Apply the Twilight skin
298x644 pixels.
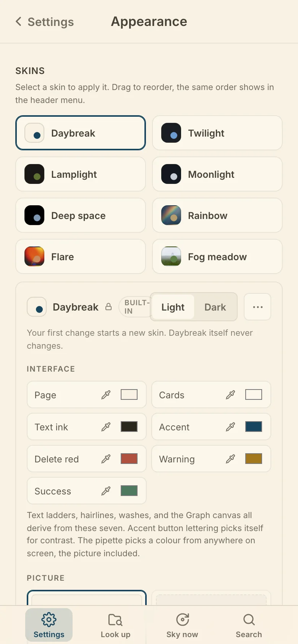coord(217,133)
